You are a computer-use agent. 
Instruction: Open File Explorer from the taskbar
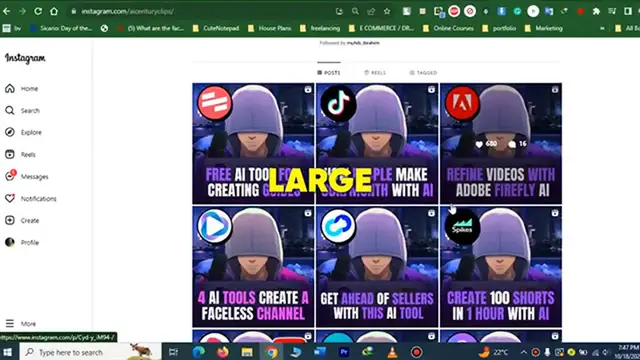point(247,352)
